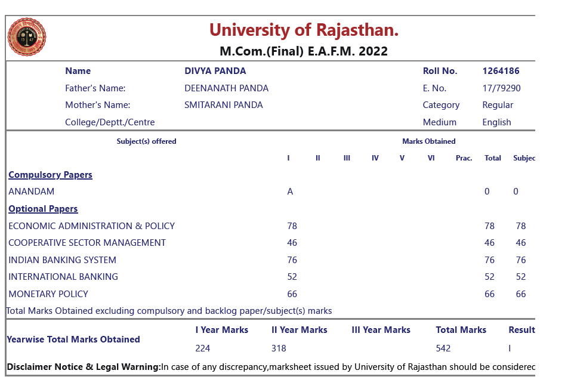This screenshot has width=574, height=392.
Task: Click the Compulsory Papers underlined heading
Action: pos(50,175)
